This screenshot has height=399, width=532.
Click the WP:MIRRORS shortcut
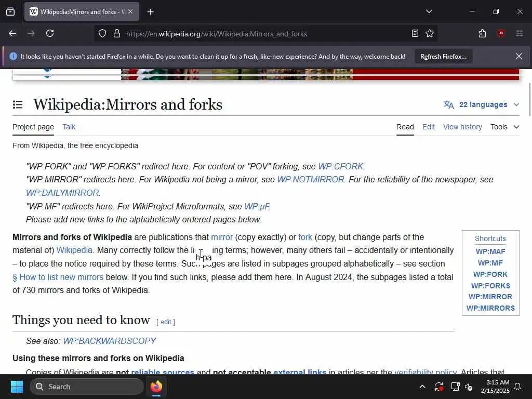click(490, 308)
